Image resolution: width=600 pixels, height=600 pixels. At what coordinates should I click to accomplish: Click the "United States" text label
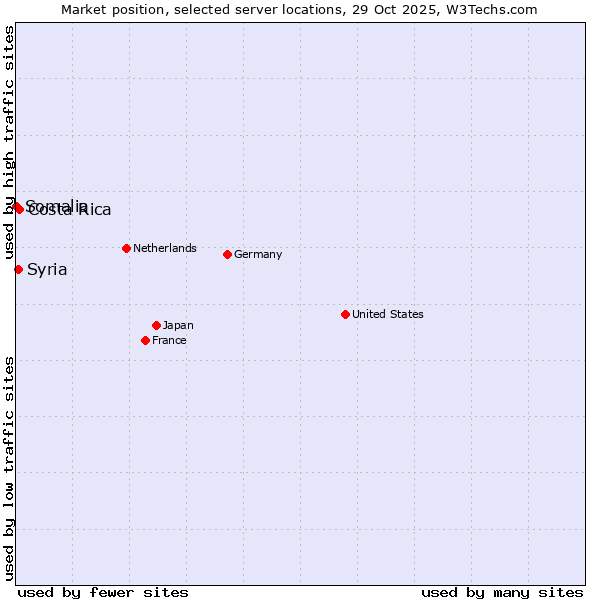click(x=387, y=314)
